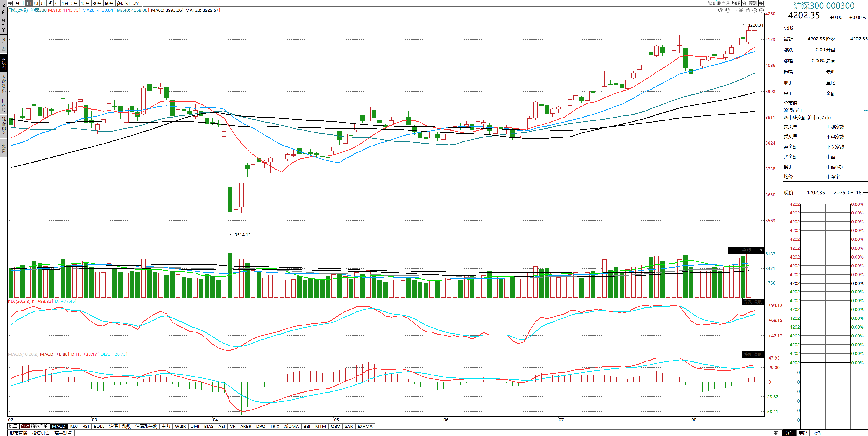Open the 金额 volume type dropdown

pos(761,250)
